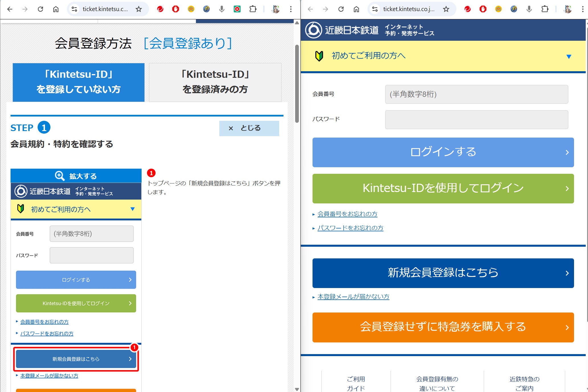Select the 「Kintetsu-ID」を登録していない方 tab
Screen dimensions: 588x392
click(79, 82)
